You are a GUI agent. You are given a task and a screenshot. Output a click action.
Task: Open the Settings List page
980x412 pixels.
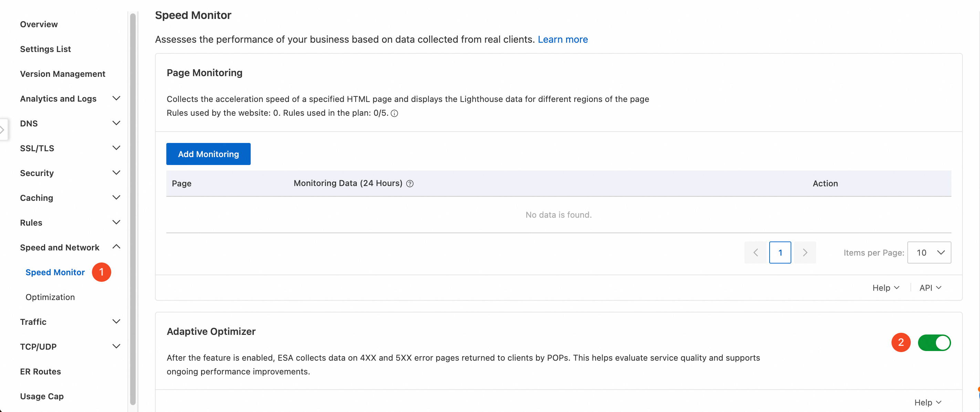[x=45, y=49]
